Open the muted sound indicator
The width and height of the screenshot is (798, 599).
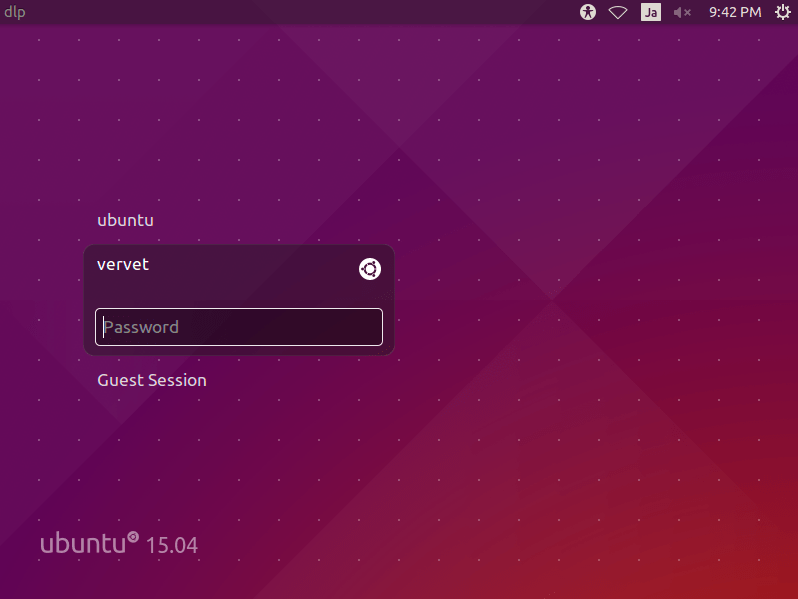point(682,12)
